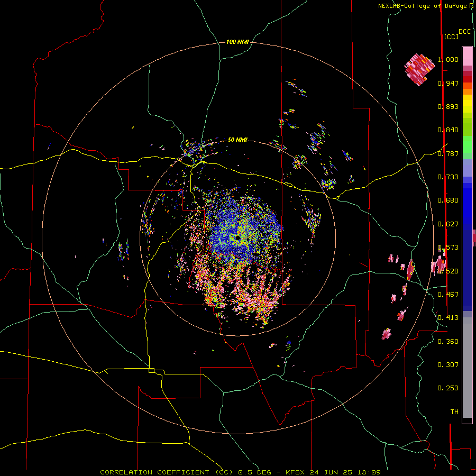
Task: Click the 0.680 scale value
Action: 448,200
